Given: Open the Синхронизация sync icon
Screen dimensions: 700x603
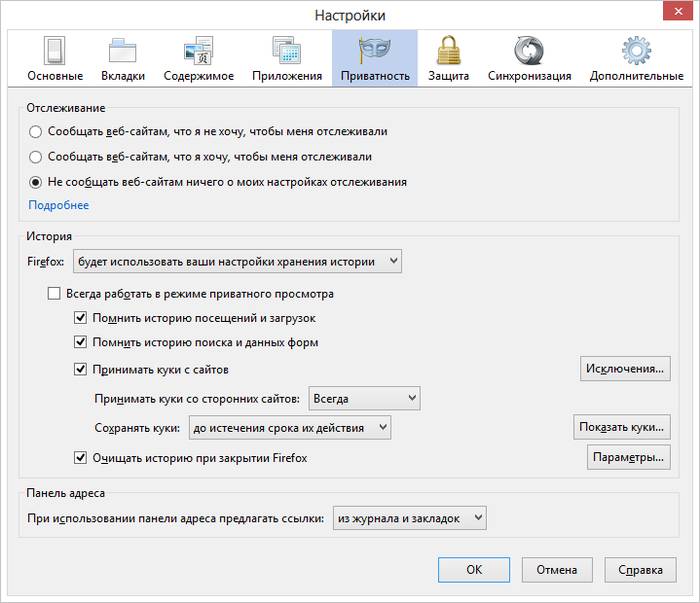Looking at the screenshot, I should 529,50.
